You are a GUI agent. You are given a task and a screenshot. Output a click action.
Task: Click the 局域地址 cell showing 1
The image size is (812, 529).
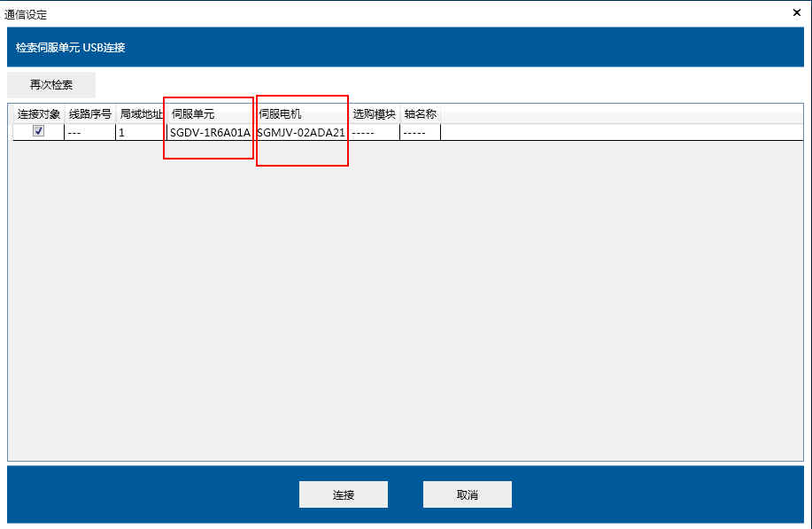tap(141, 132)
